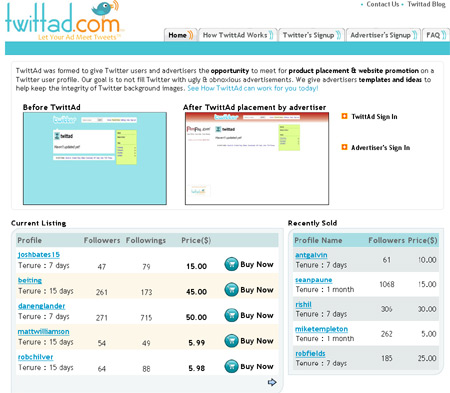Open the danenglander profile link
Image resolution: width=450 pixels, height=393 pixels.
(41, 306)
